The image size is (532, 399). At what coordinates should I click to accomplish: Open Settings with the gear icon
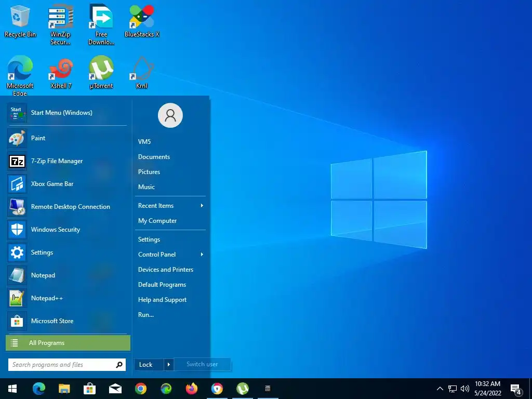pyautogui.click(x=67, y=252)
